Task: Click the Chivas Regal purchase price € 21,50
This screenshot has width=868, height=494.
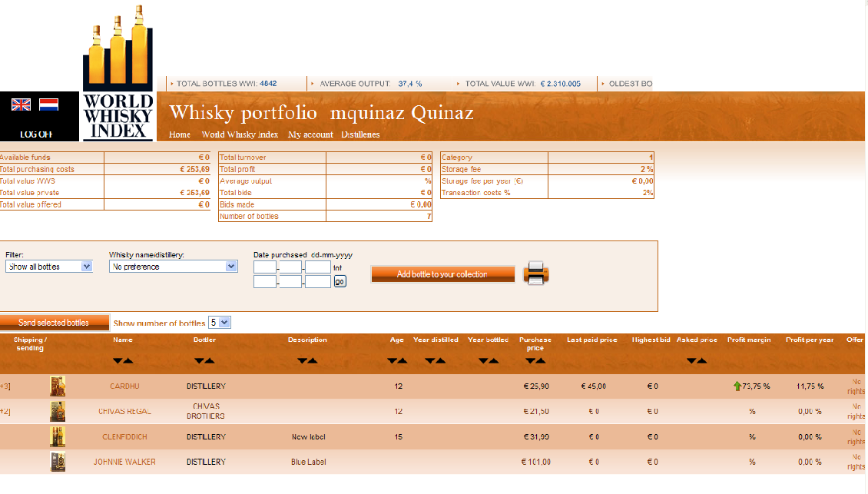Action: (x=536, y=412)
